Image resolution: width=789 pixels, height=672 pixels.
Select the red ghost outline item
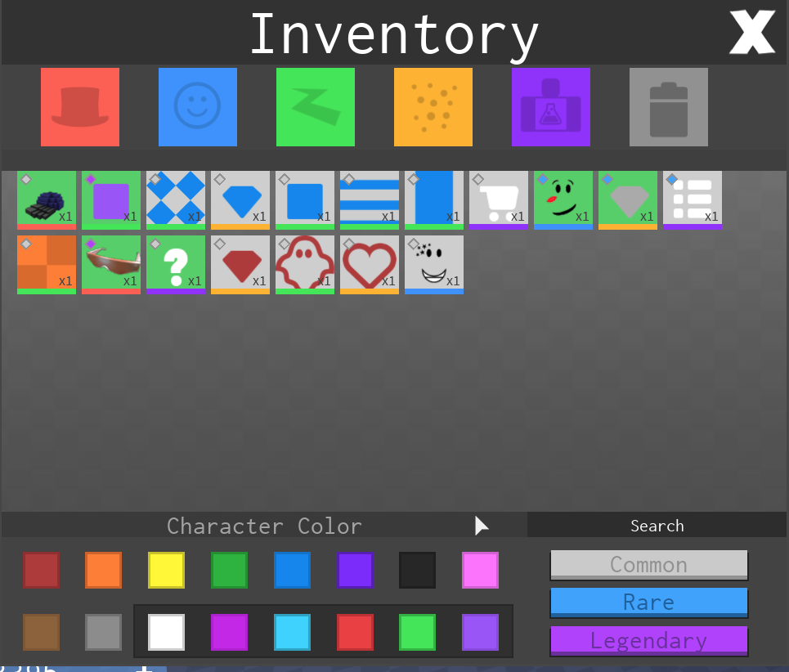pos(305,264)
